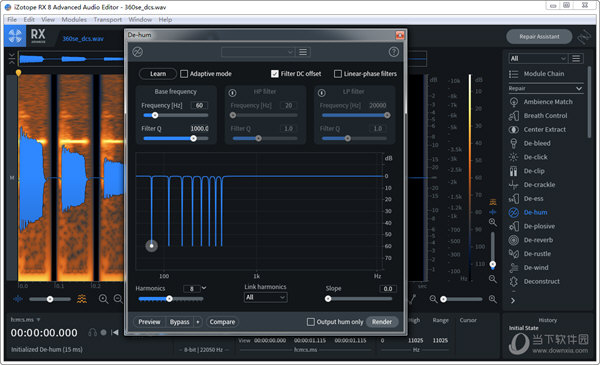Click the Preview button
Viewport: 600px width, 365px height.
point(149,322)
